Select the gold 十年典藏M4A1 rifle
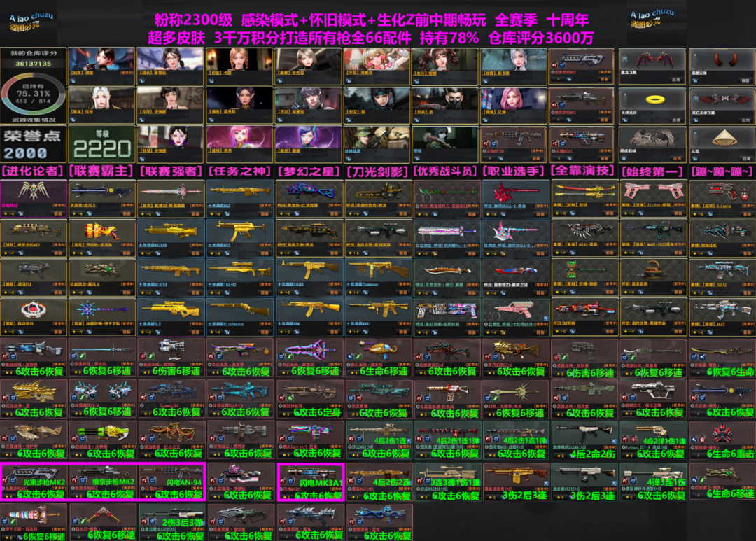This screenshot has height=541, width=756. [x=377, y=317]
